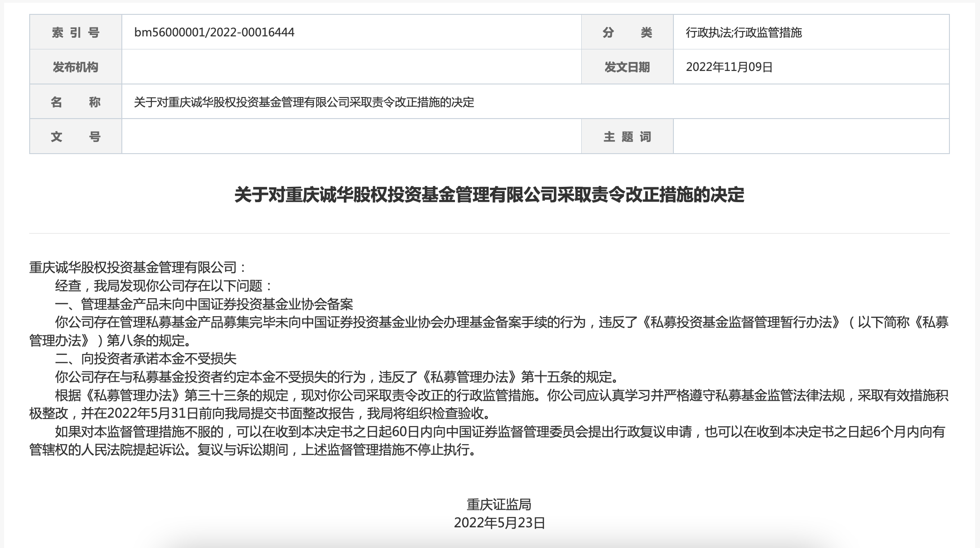
Task: Click the signature 重庆证监局
Action: (x=499, y=504)
